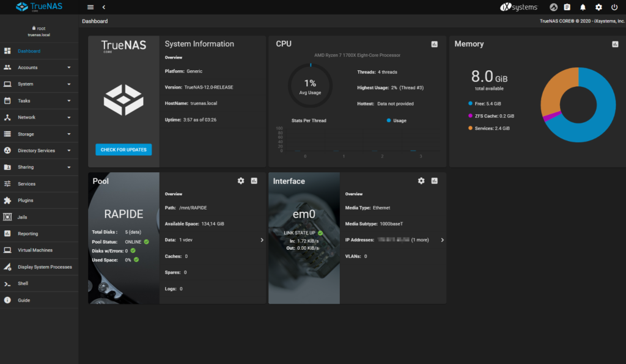Click the root user name
Image resolution: width=626 pixels, height=364 pixels.
[x=41, y=28]
